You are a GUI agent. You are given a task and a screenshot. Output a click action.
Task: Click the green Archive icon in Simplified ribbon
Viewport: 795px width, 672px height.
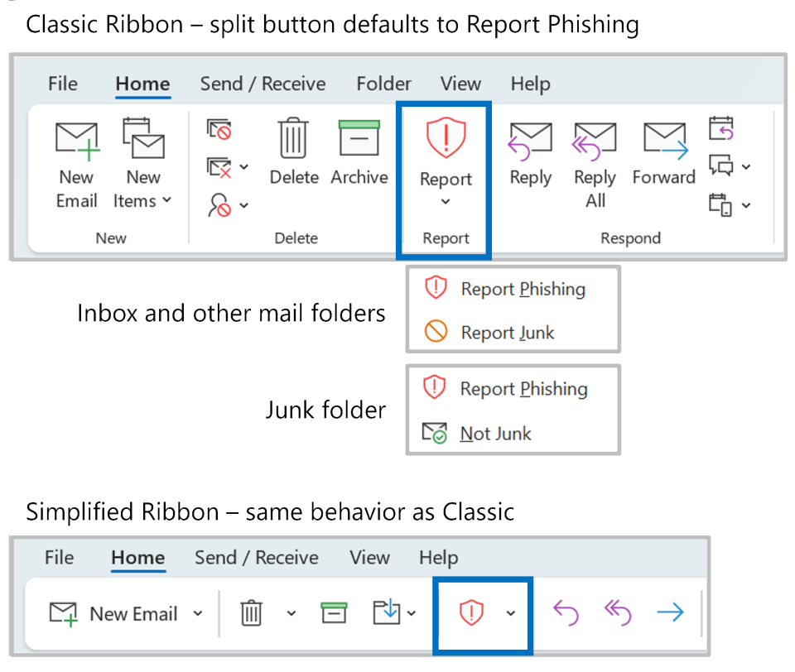(x=333, y=613)
